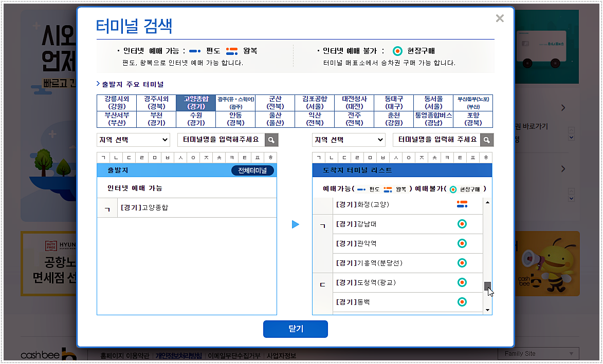
Task: Click arrival terminal name input field
Action: (x=436, y=140)
